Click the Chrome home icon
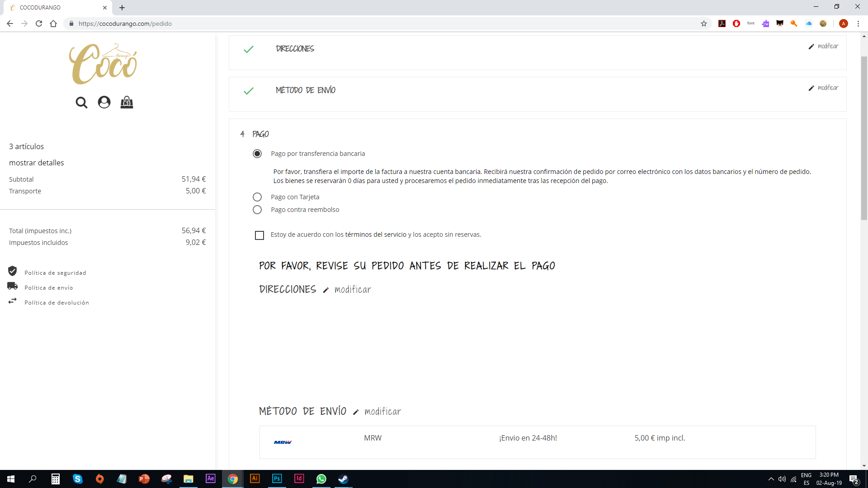The image size is (868, 488). pyautogui.click(x=53, y=23)
